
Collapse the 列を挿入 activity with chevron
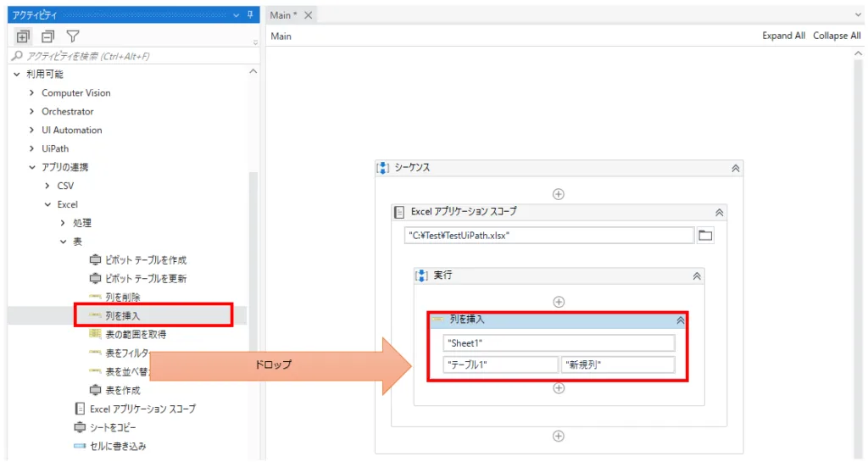click(x=679, y=320)
